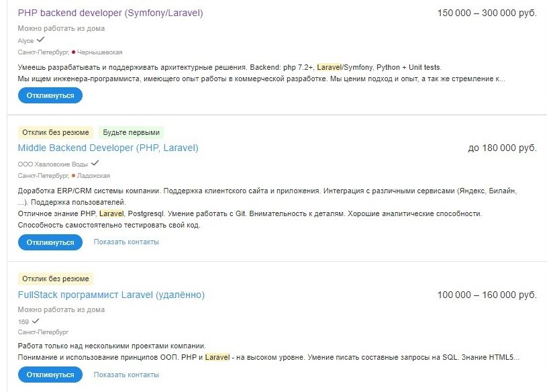The image size is (547, 392).
Task: Open FullStack программист Laravel (удалённо) vacancy
Action: pyautogui.click(x=111, y=295)
